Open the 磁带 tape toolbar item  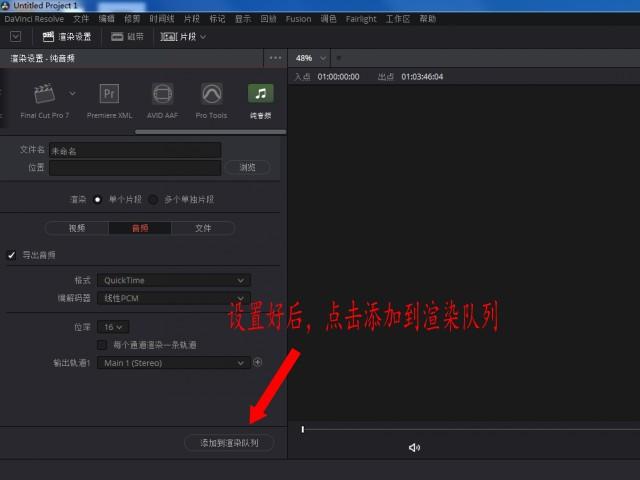[x=127, y=37]
